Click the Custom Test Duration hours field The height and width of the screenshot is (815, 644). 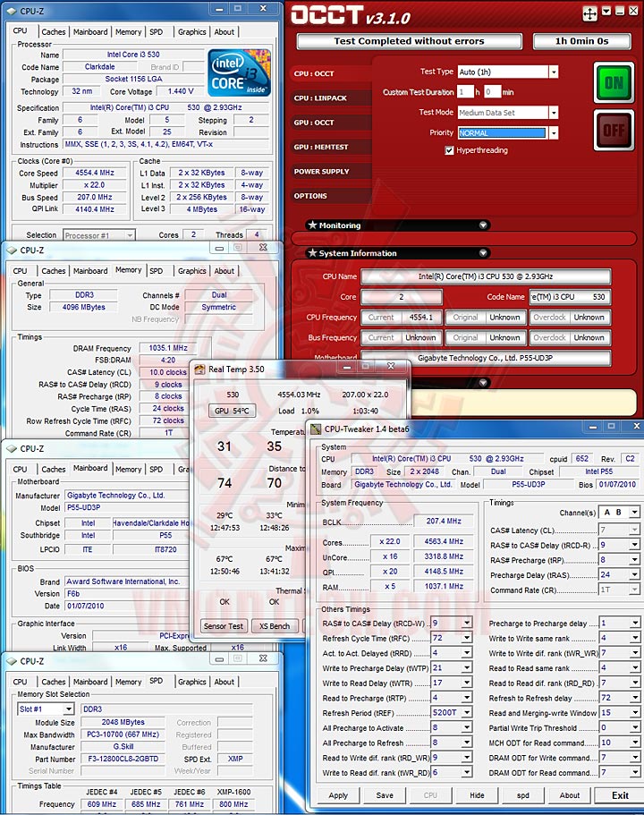click(x=465, y=92)
